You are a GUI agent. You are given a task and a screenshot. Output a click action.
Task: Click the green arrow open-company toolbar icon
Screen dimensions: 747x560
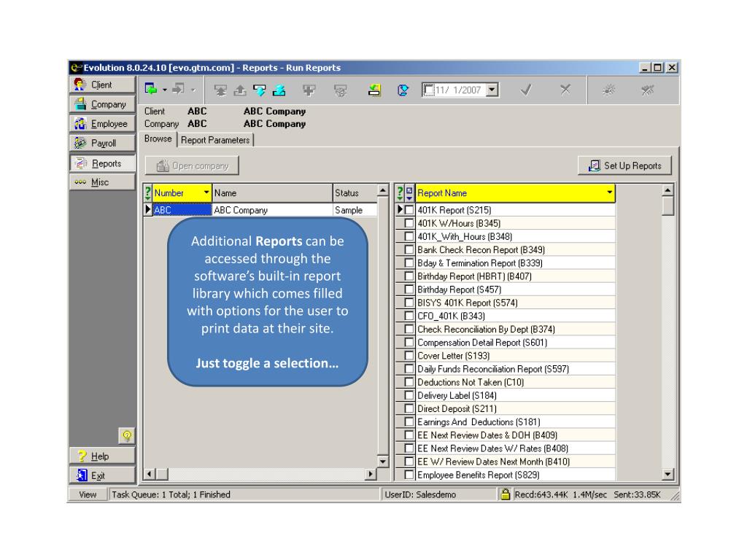click(x=151, y=89)
